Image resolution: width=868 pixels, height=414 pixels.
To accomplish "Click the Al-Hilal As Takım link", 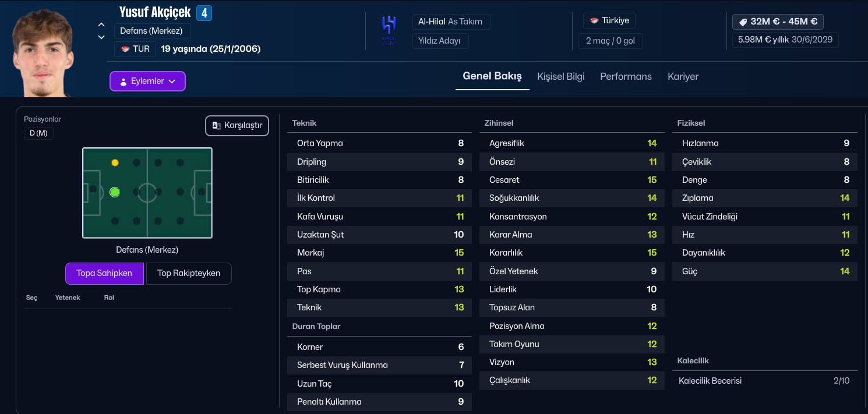I will click(x=450, y=22).
